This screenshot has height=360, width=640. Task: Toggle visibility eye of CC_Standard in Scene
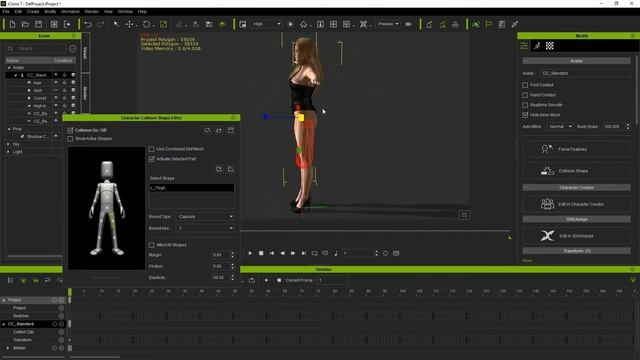click(56, 75)
